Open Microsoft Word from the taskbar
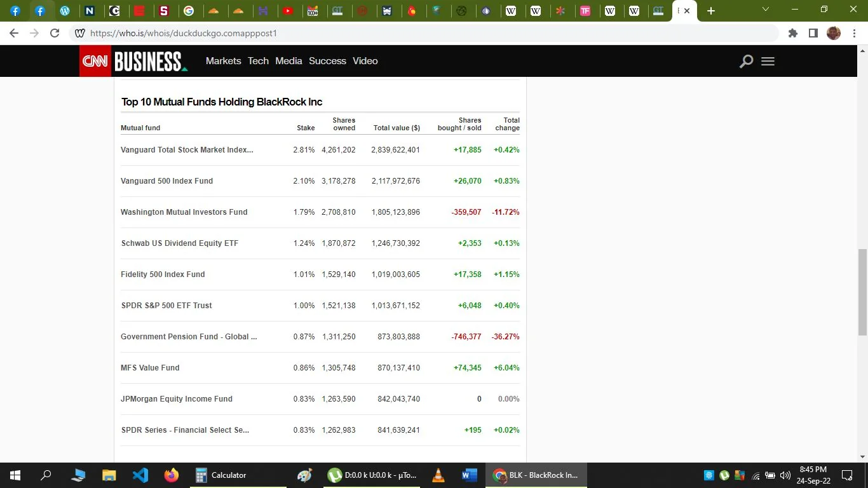The height and width of the screenshot is (488, 868). [470, 475]
